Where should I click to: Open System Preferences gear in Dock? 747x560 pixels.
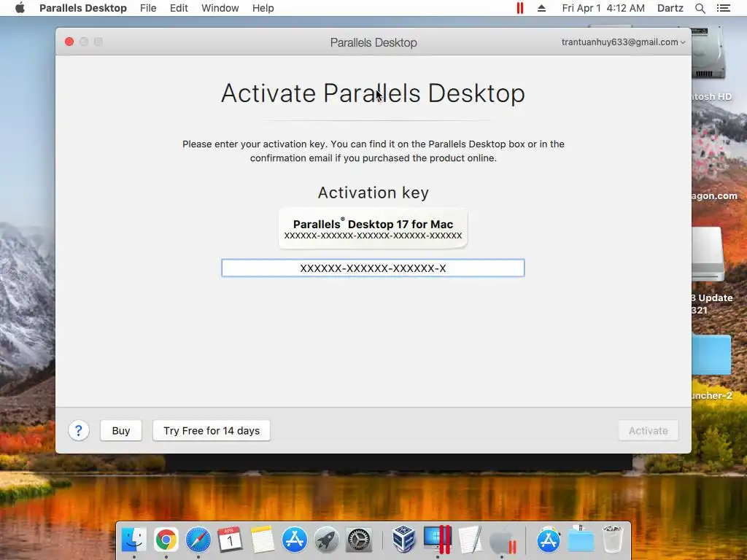tap(358, 540)
